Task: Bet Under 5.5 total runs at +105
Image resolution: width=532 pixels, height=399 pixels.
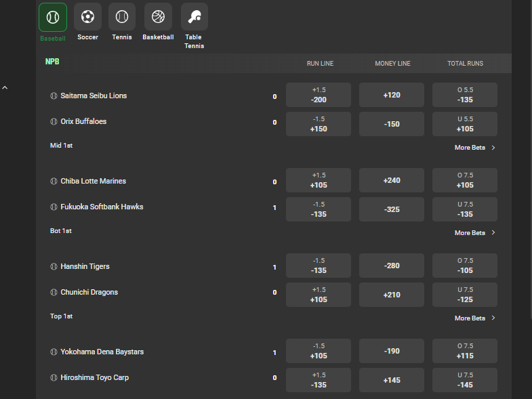Action: 465,124
